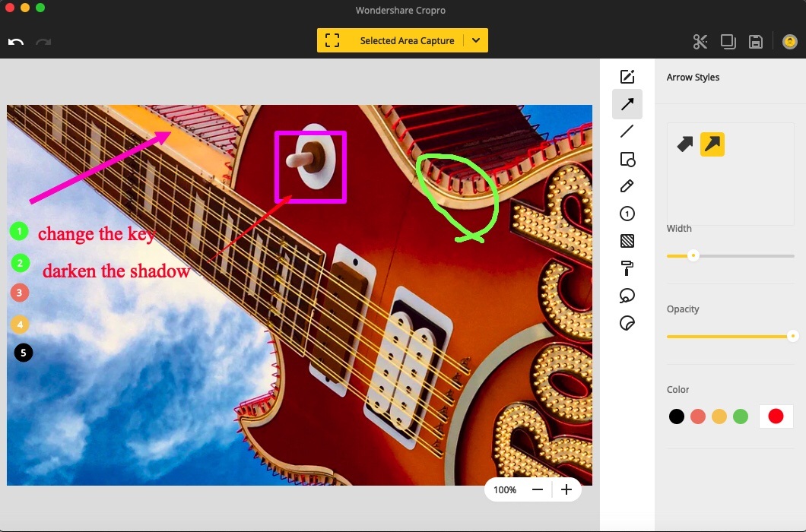Select the Highlighter roller tool

[x=627, y=268]
